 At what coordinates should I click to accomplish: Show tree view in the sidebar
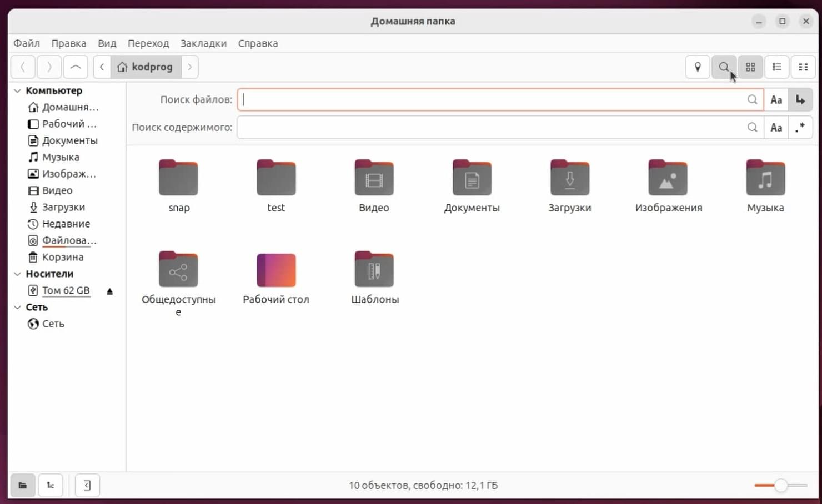pos(51,486)
